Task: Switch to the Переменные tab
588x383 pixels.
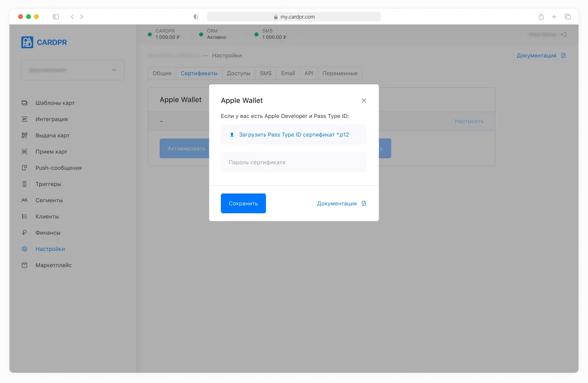Action: [340, 73]
